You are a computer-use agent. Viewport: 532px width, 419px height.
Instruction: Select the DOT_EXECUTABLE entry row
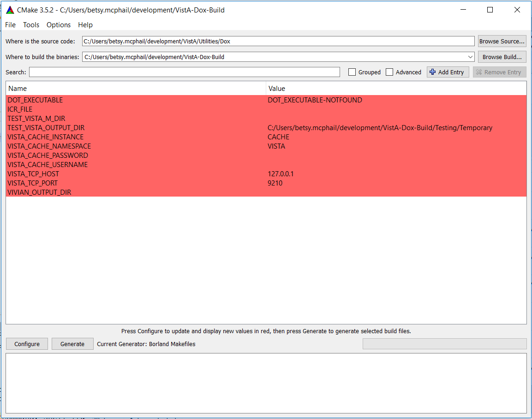35,100
